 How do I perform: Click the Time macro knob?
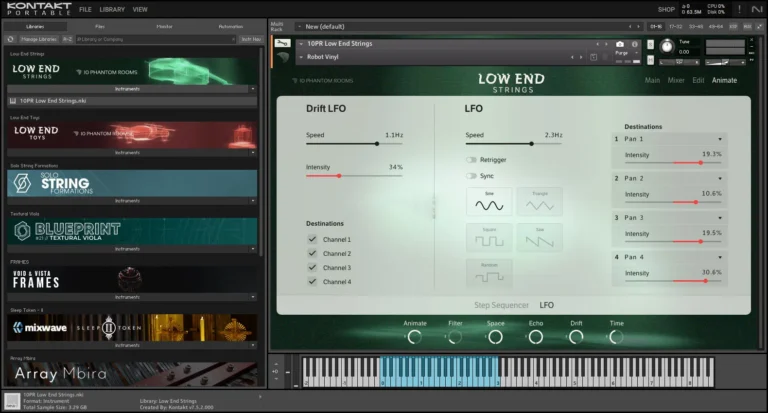coord(617,337)
